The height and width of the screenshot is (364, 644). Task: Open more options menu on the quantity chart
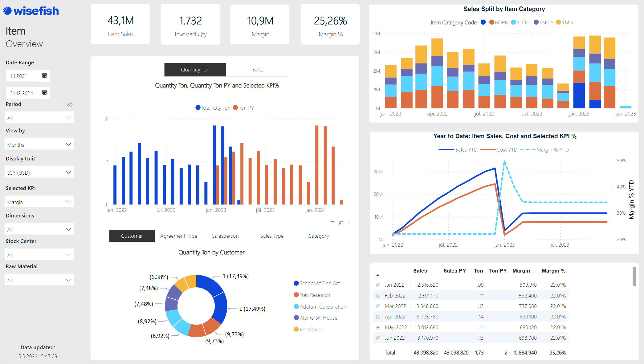[x=349, y=223]
